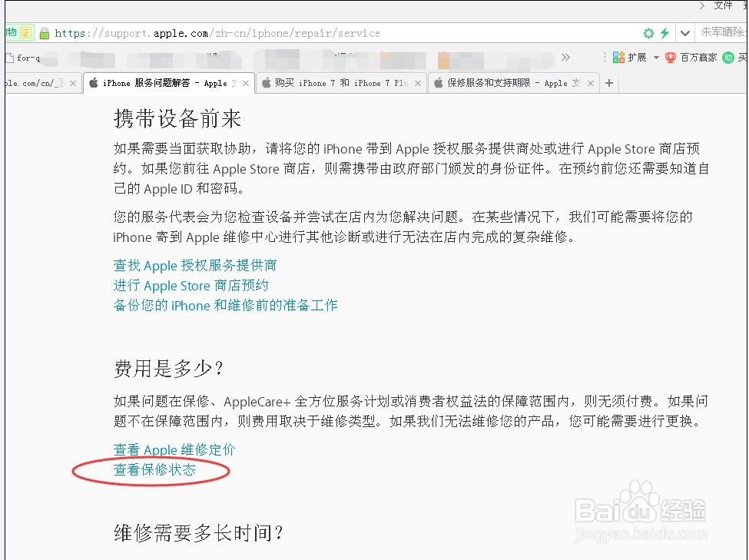Viewport: 749px width, 560px height.
Task: Switch to 保修服务和支持期限 tab
Action: (x=513, y=83)
